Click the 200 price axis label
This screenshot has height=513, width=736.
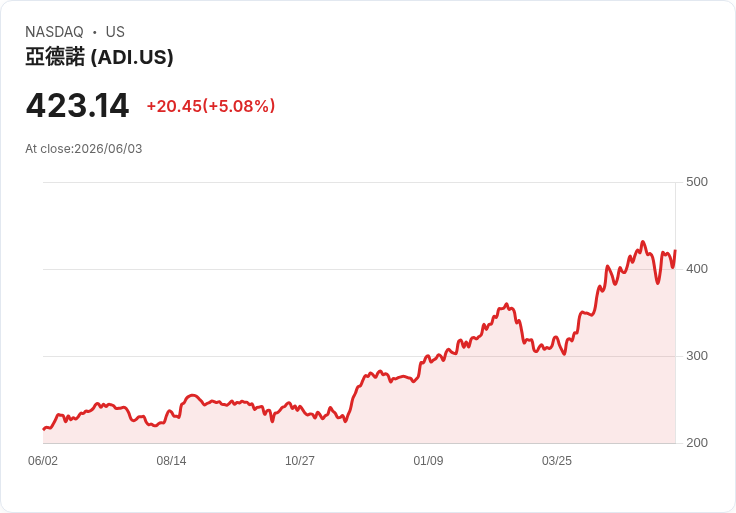[x=697, y=443]
